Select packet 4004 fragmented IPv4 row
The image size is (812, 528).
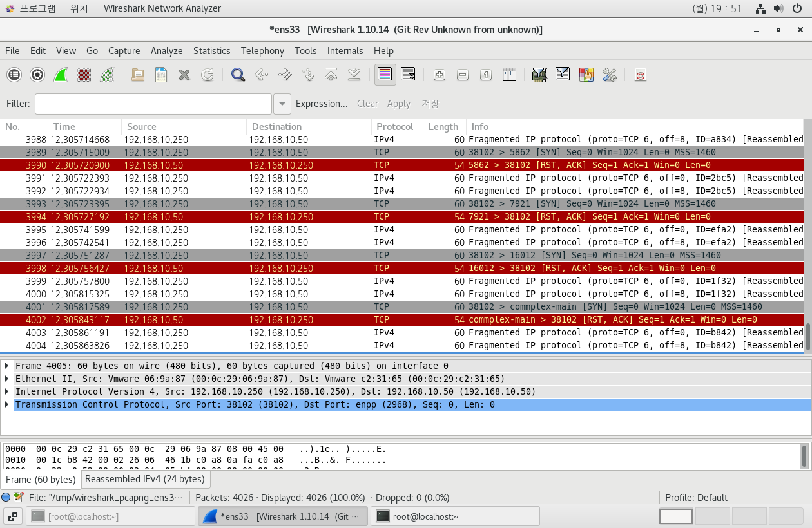402,346
